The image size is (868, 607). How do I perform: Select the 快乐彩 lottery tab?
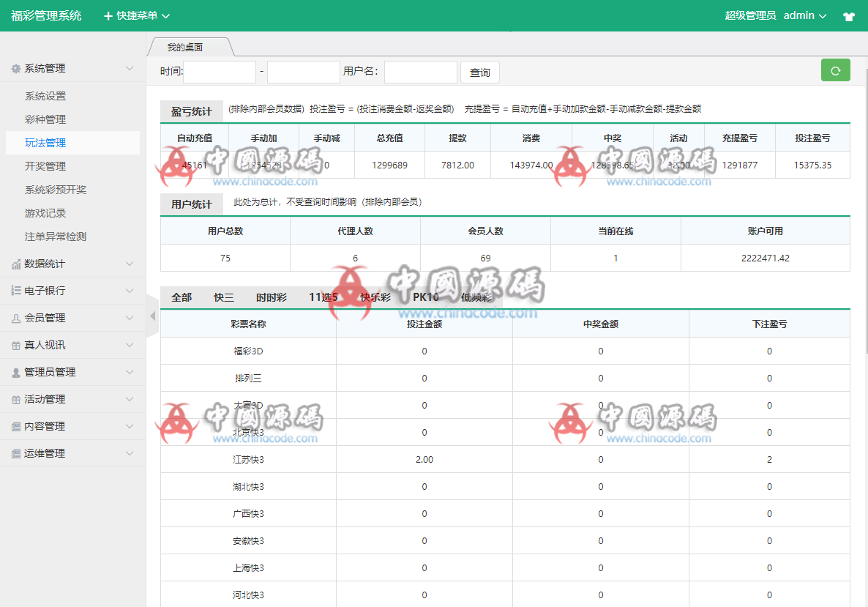(x=375, y=297)
